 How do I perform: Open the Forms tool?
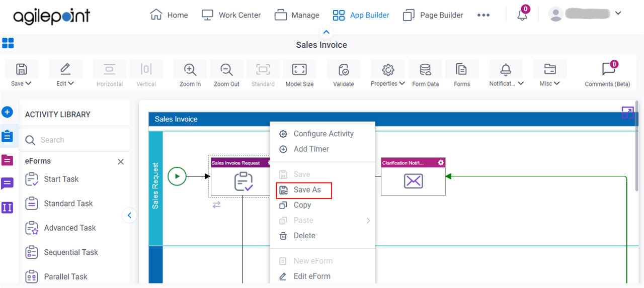pyautogui.click(x=462, y=73)
